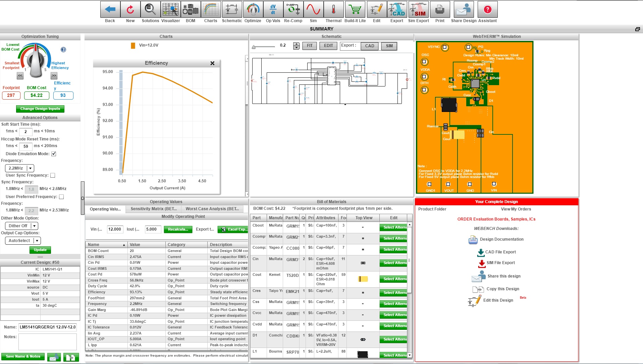Click the email envelope icon beside Save Name
The image size is (643, 364).
[54, 357]
